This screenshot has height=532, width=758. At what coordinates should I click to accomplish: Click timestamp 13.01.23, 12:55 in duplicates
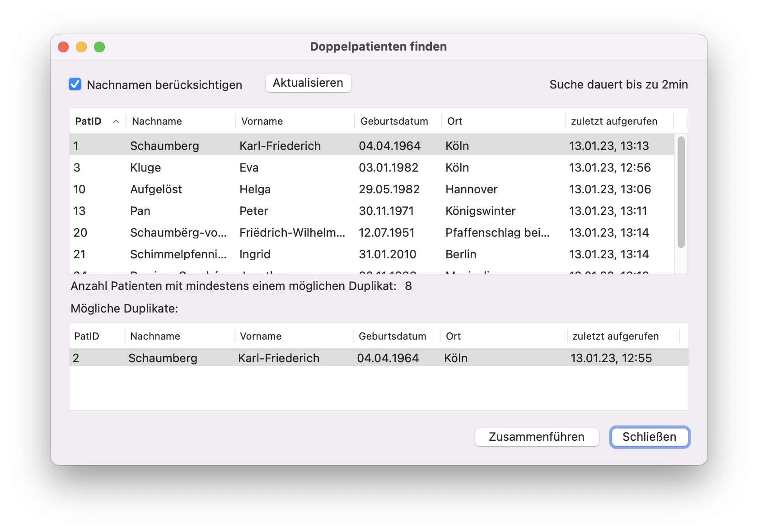point(611,358)
